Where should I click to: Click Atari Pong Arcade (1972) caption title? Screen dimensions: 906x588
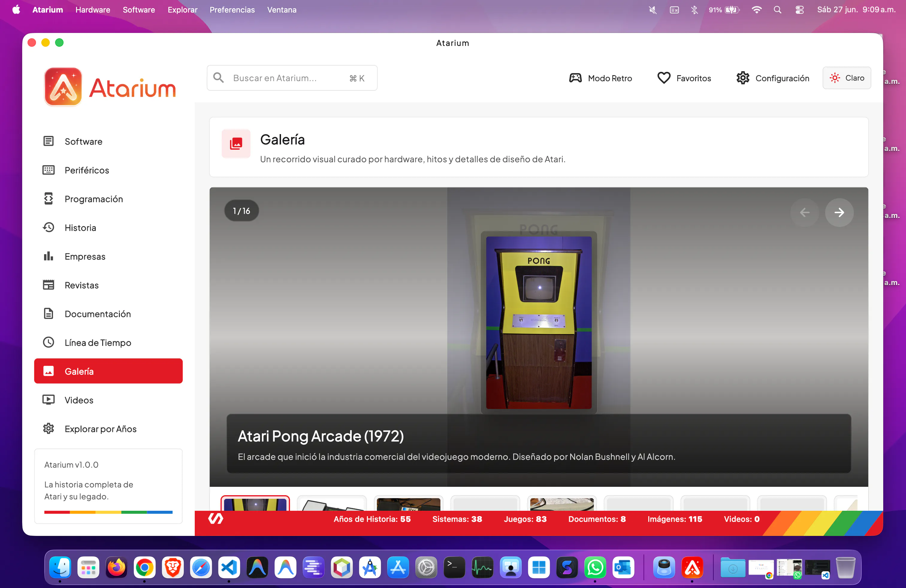click(321, 436)
